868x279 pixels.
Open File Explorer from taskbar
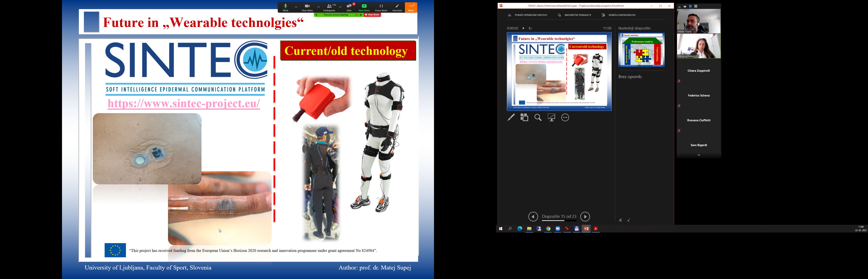pyautogui.click(x=529, y=229)
